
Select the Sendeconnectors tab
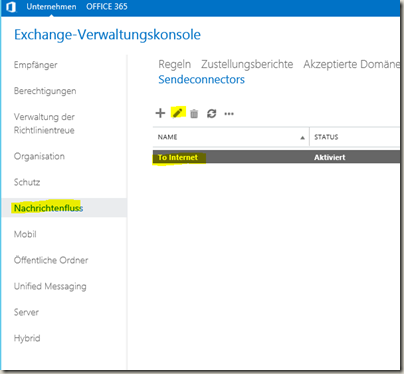(201, 79)
